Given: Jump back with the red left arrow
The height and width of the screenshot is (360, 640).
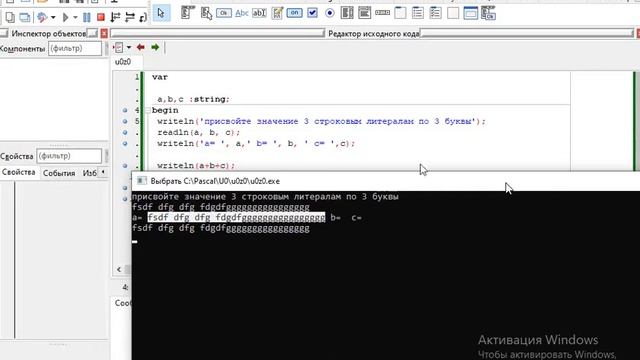Looking at the screenshot, I should coord(141,47).
